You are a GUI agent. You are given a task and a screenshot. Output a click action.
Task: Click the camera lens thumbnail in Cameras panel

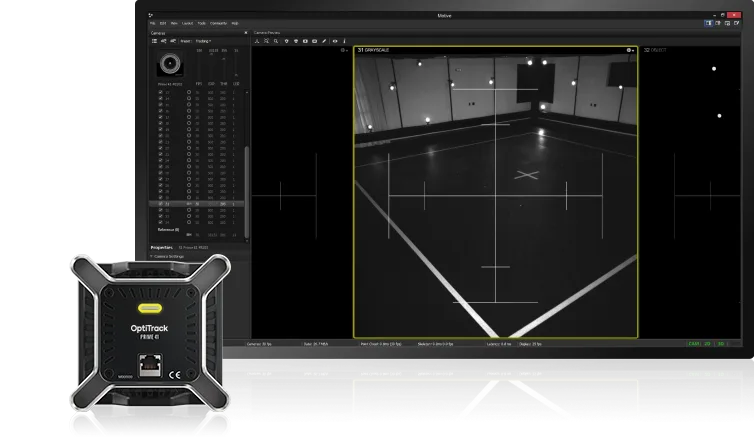click(170, 63)
